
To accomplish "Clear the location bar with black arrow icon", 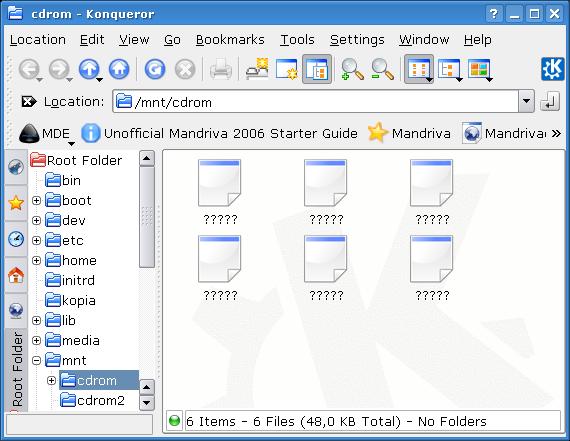I will tap(29, 101).
